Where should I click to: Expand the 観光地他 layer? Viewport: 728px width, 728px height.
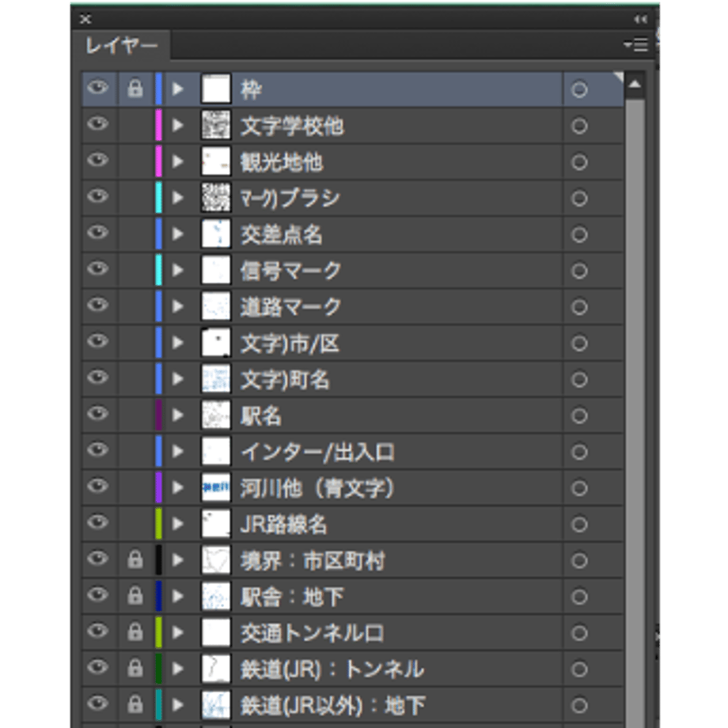tap(178, 161)
